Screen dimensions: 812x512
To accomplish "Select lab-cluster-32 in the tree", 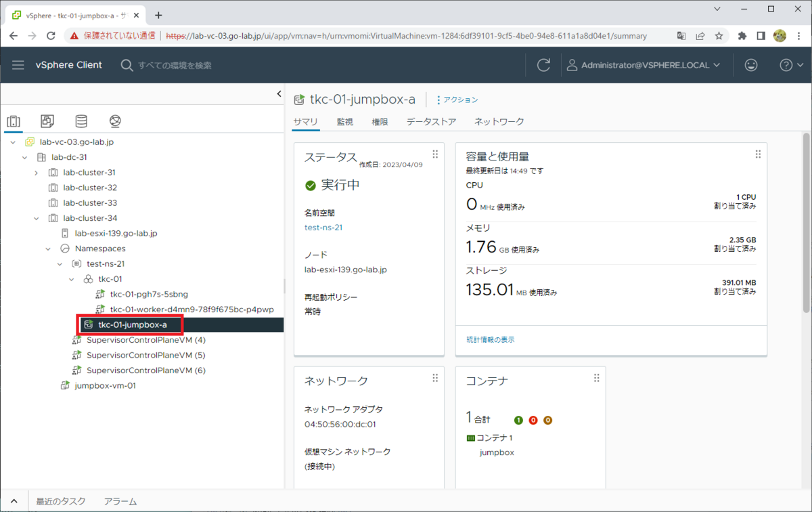I will [x=90, y=188].
